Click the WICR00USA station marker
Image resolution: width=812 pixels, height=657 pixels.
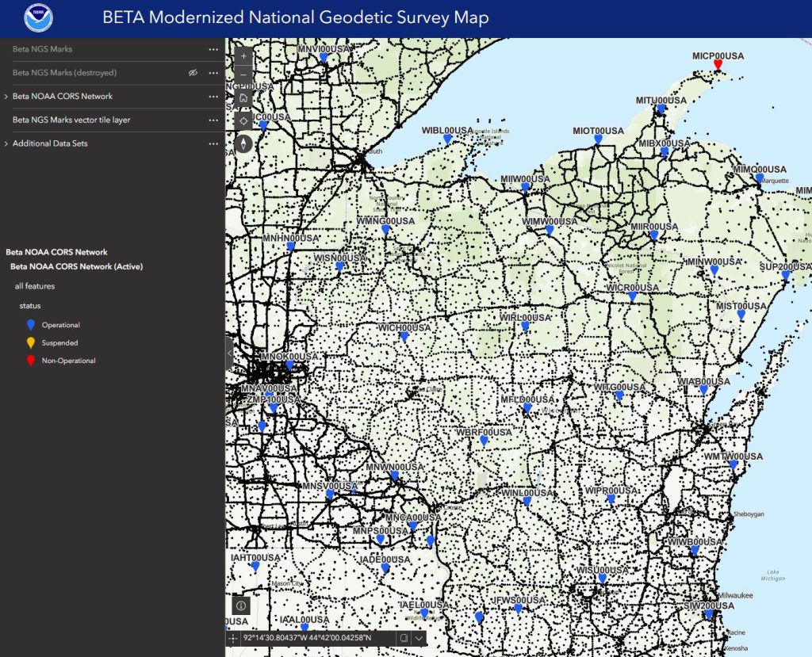pos(632,296)
